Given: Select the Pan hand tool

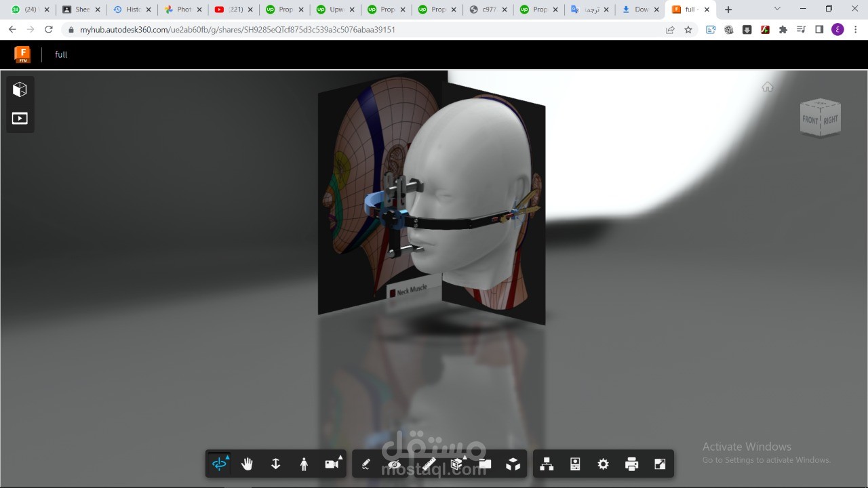Looking at the screenshot, I should (248, 464).
